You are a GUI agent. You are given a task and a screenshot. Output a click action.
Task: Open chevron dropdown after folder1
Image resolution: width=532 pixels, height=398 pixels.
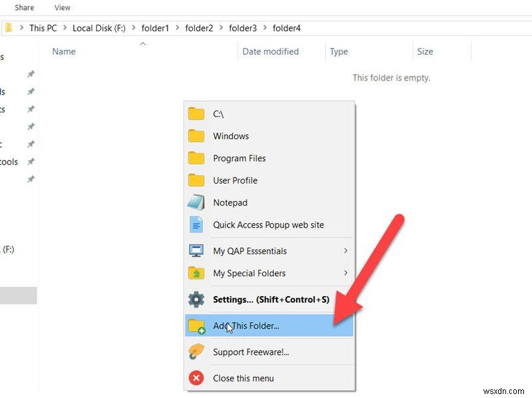click(x=177, y=28)
